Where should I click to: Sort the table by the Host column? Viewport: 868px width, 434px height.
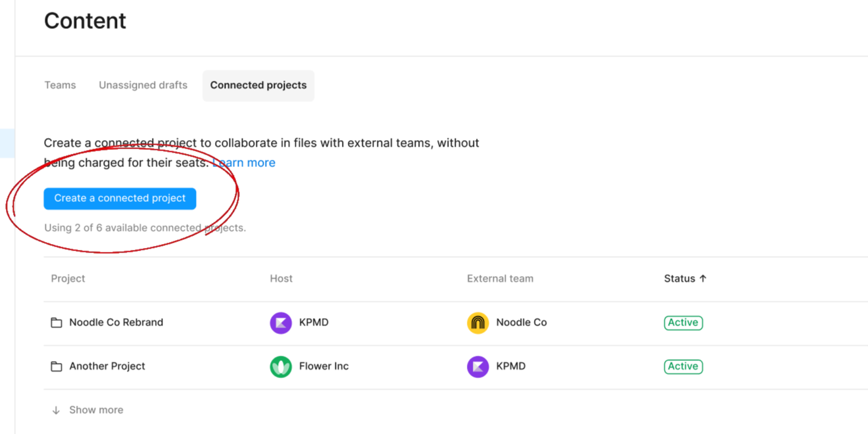(281, 278)
